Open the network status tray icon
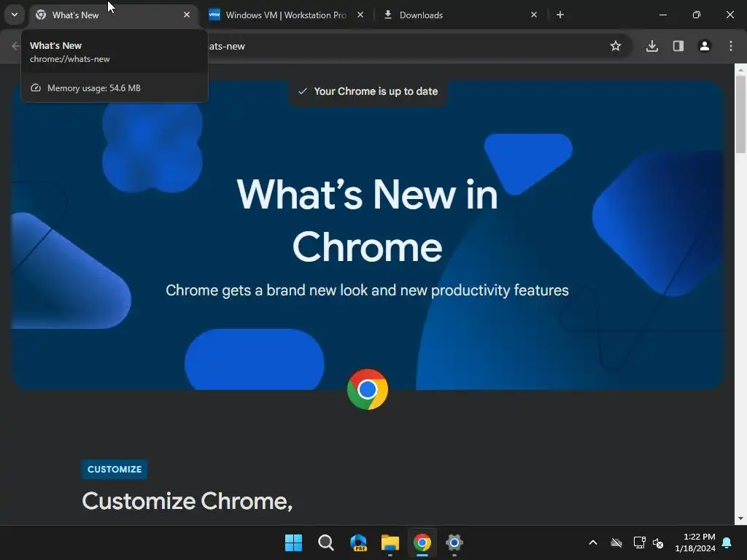Image resolution: width=747 pixels, height=560 pixels. tap(639, 542)
